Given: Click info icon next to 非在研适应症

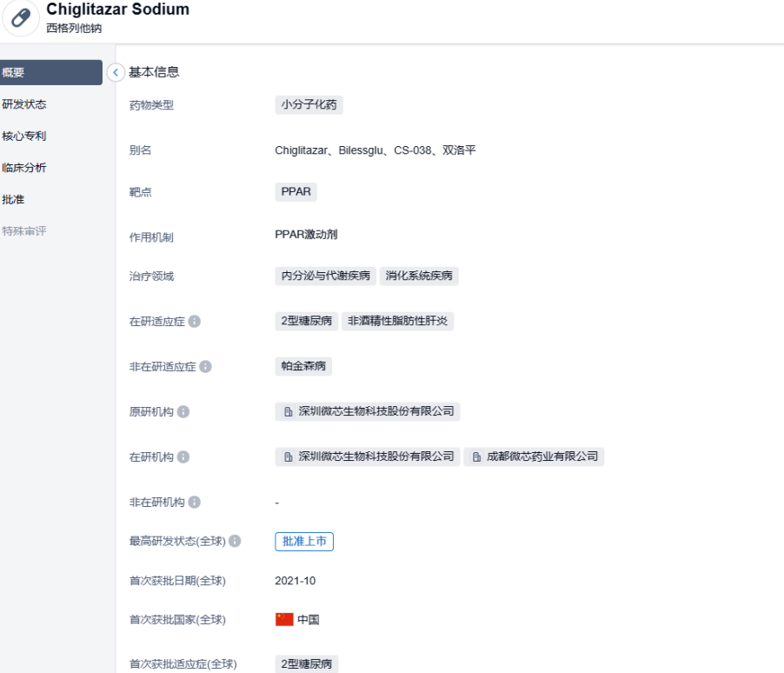Looking at the screenshot, I should (205, 367).
